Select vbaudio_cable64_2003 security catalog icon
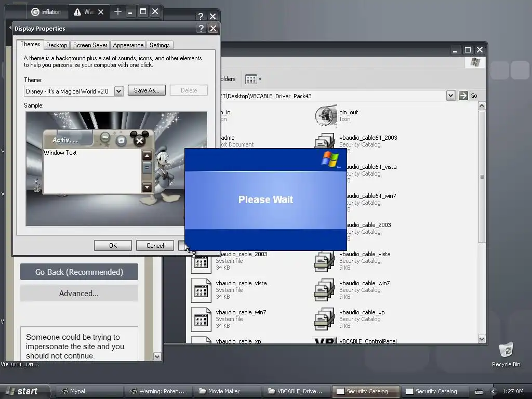 click(x=325, y=141)
